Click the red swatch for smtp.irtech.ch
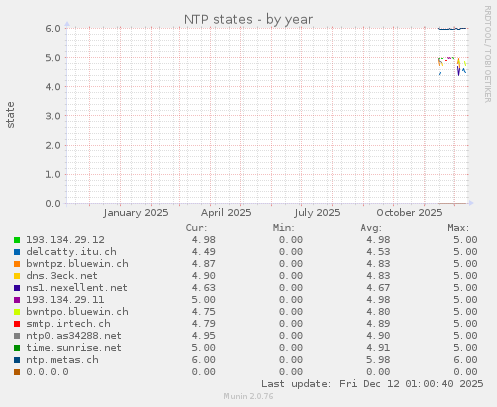 point(17,324)
